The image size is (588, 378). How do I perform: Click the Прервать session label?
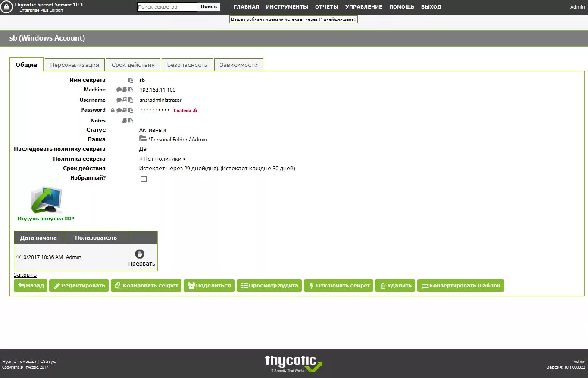click(141, 264)
